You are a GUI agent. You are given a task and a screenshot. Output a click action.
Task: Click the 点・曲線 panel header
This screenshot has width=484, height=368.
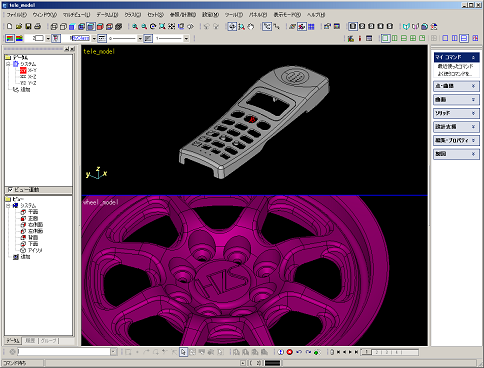click(456, 86)
